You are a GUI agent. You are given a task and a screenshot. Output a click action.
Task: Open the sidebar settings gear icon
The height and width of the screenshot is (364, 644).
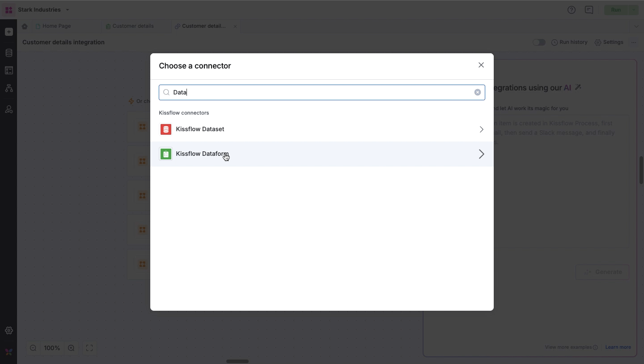[x=8, y=330]
